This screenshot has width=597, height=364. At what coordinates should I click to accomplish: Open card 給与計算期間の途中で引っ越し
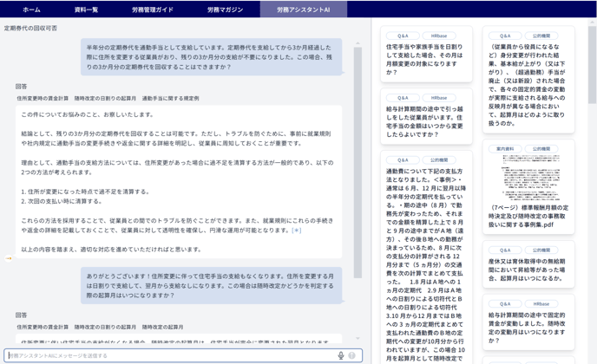tap(426, 116)
